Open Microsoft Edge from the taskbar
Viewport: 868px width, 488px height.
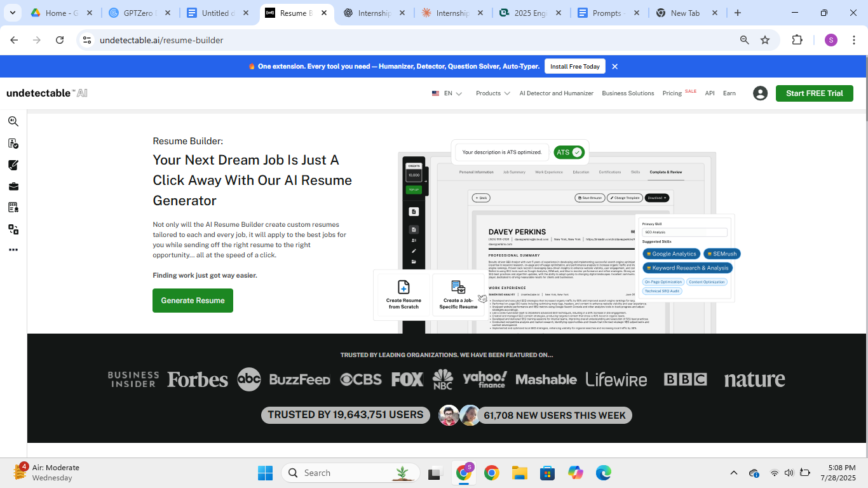tap(603, 473)
